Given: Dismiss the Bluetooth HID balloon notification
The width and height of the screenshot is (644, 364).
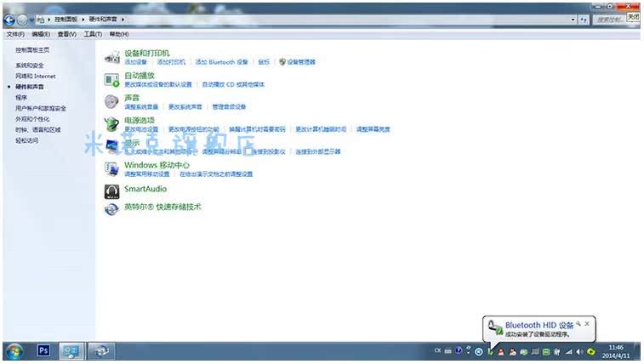Looking at the screenshot, I should point(587,324).
